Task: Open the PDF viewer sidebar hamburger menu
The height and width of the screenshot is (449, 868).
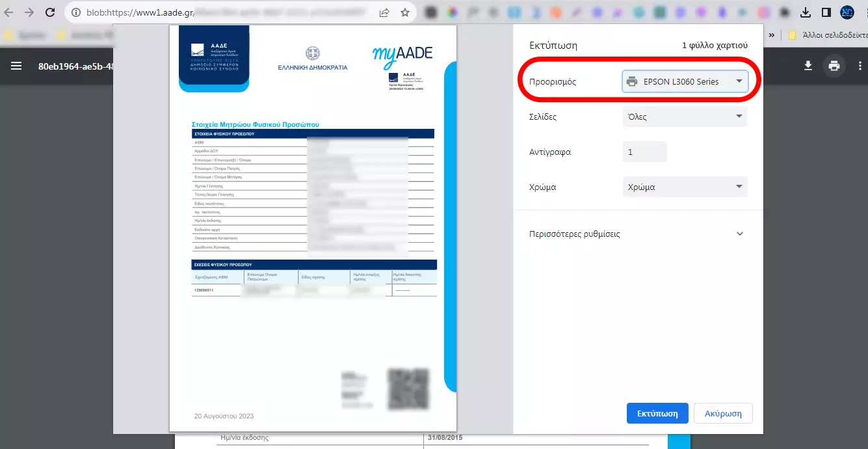Action: [x=16, y=66]
